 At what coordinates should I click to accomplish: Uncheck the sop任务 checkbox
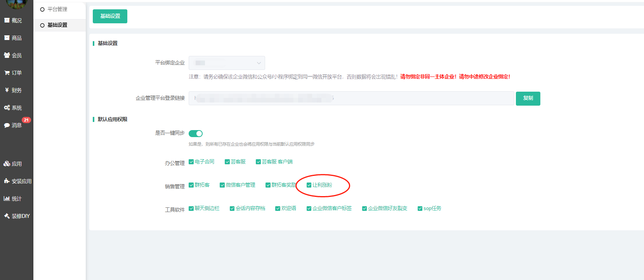point(420,209)
